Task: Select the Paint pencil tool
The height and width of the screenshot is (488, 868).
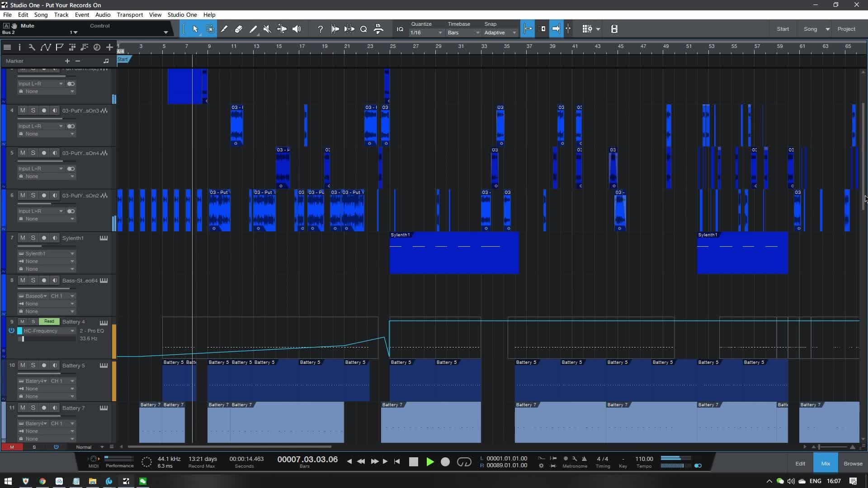Action: (253, 29)
